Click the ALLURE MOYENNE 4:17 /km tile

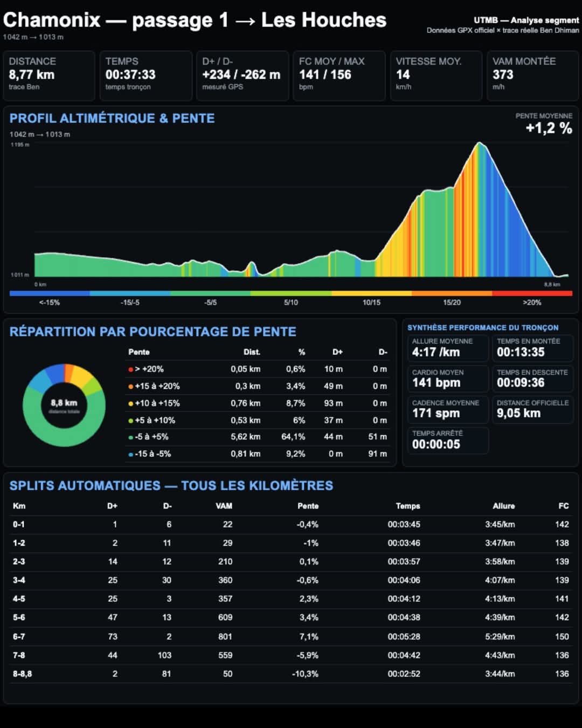coord(448,348)
